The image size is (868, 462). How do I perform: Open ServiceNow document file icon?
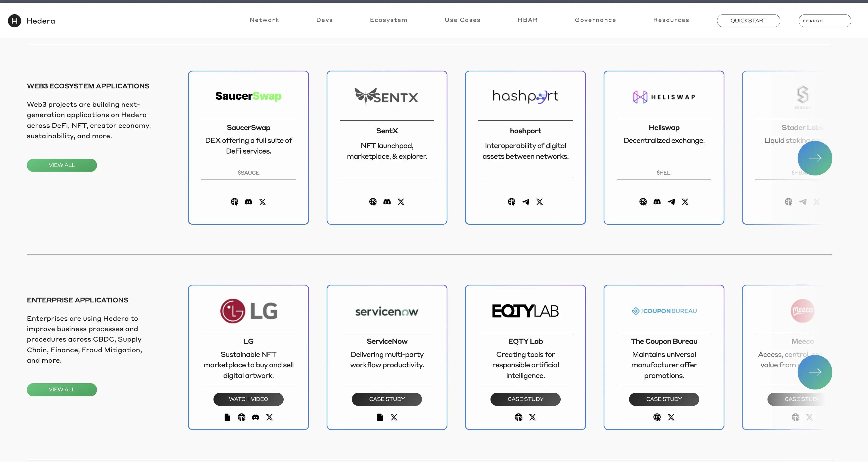380,417
